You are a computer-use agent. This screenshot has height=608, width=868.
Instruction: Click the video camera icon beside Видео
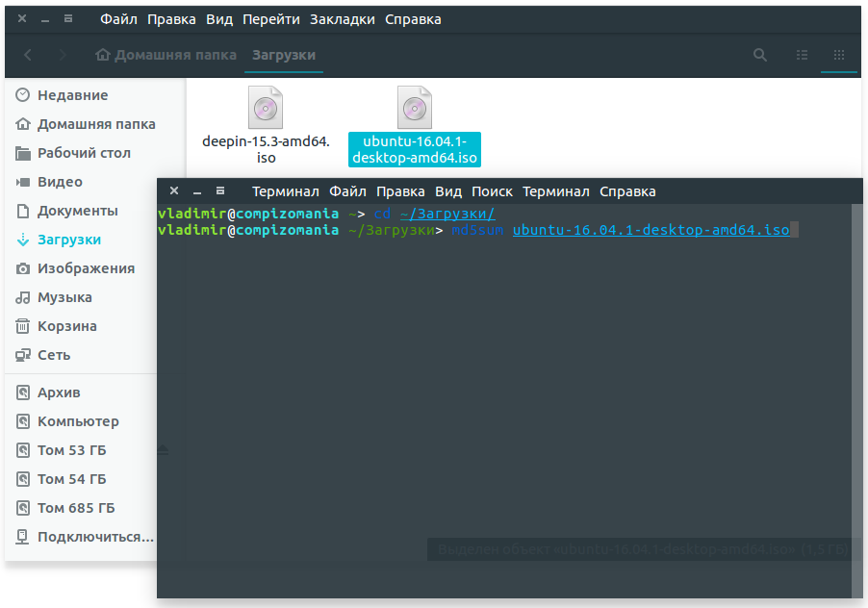(23, 182)
